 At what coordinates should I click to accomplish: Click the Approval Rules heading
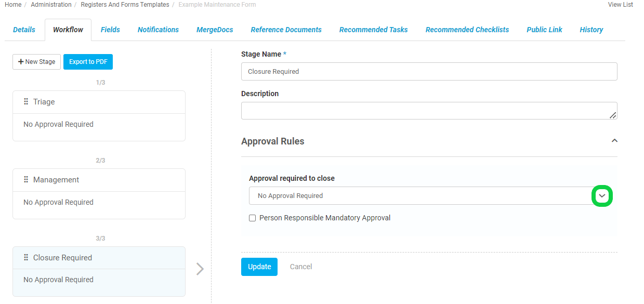pyautogui.click(x=273, y=141)
